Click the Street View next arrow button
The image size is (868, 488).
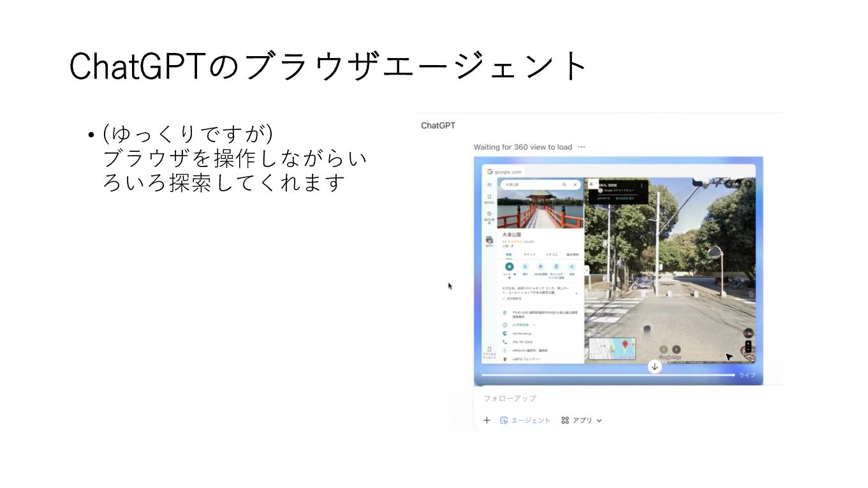pos(677,350)
